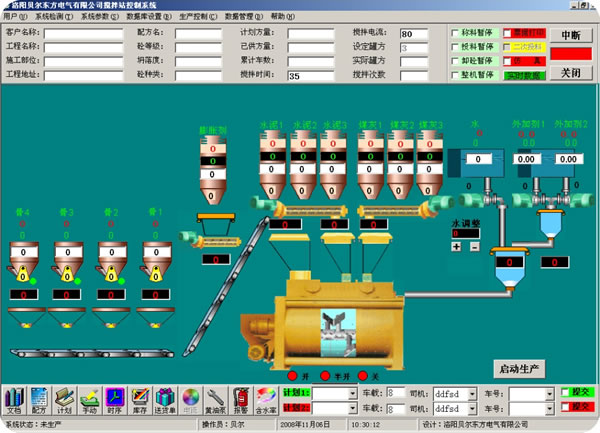Enable the 称料暂停 checkbox
Screen dimensions: 600x433
pyautogui.click(x=455, y=33)
